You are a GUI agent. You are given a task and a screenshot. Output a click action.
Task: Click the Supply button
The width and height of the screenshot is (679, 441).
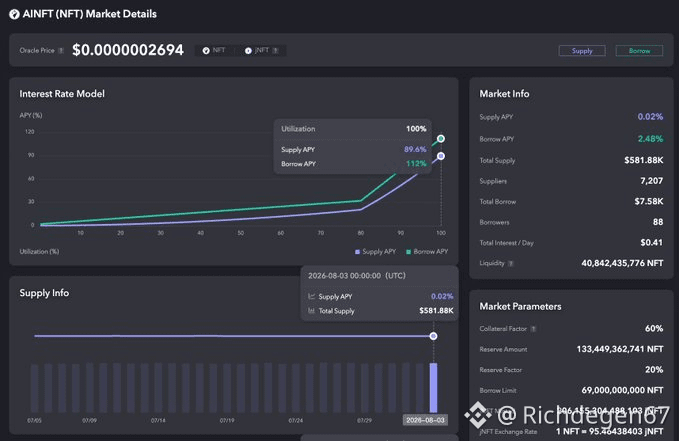tap(582, 51)
